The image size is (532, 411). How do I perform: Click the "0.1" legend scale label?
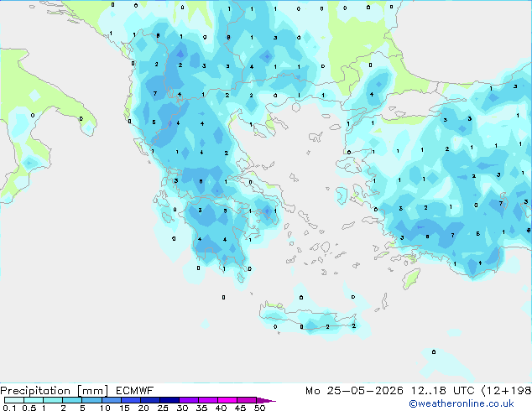pyautogui.click(x=9, y=408)
